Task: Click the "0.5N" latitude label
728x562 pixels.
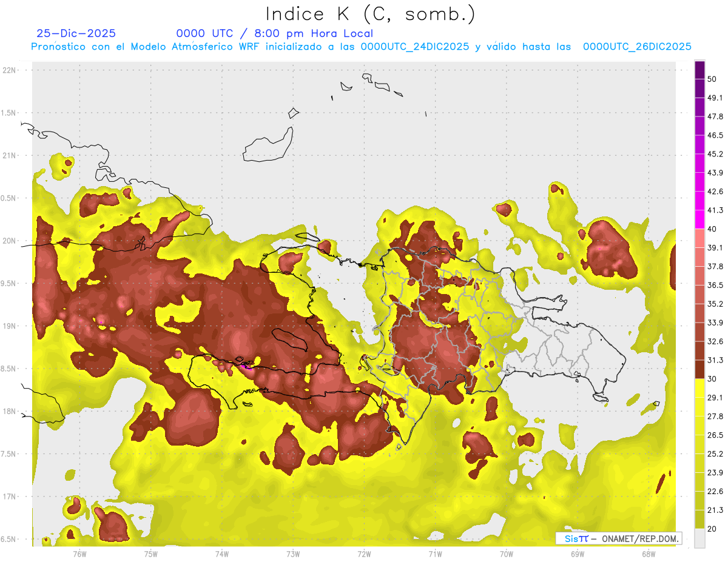Action: click(9, 198)
